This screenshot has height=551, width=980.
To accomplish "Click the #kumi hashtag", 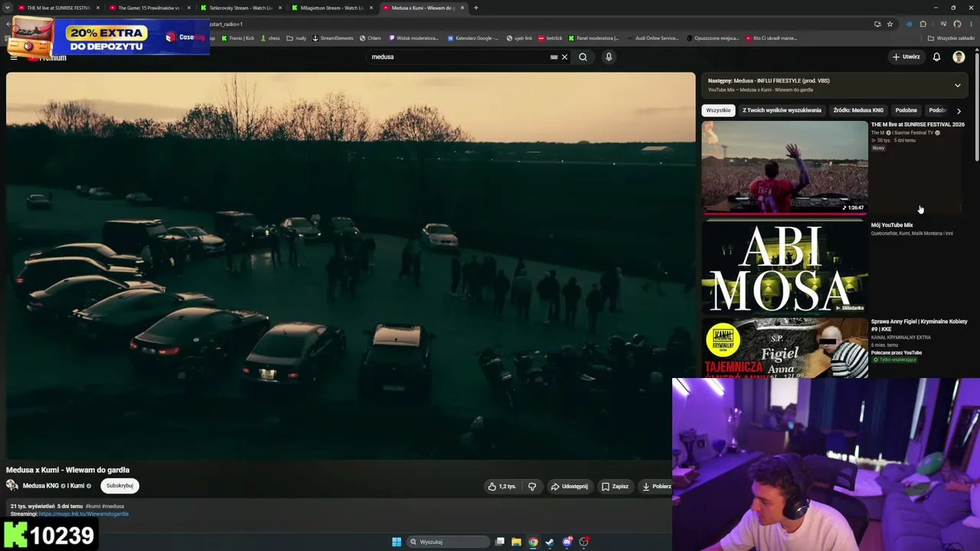I will click(93, 506).
